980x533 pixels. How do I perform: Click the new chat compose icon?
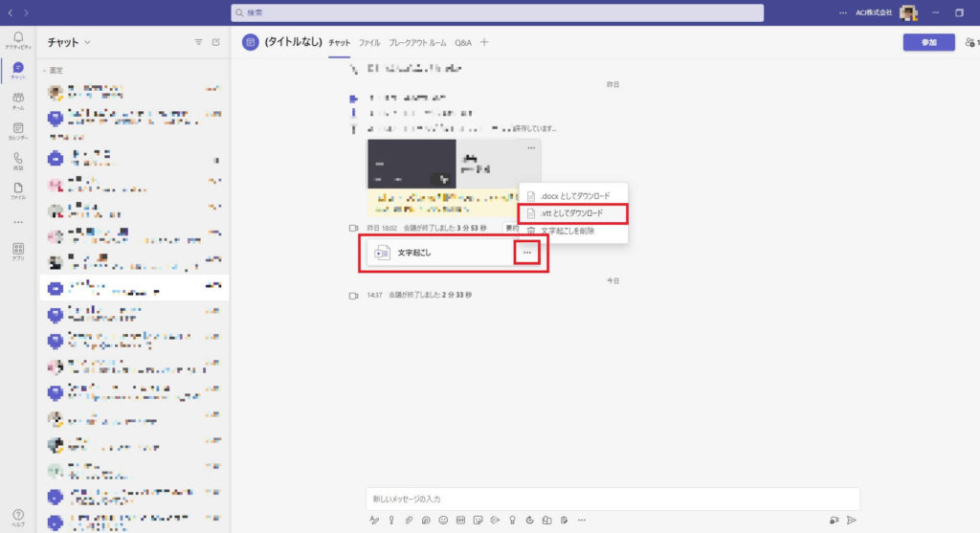215,42
